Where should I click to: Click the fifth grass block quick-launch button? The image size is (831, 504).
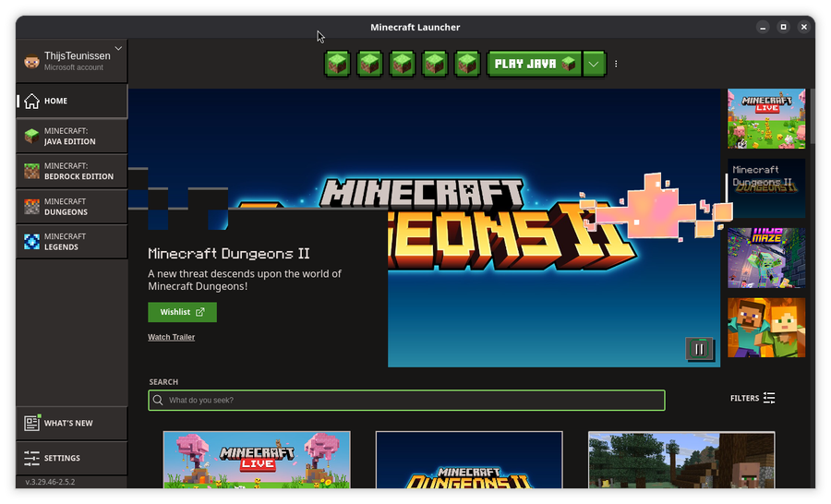467,64
